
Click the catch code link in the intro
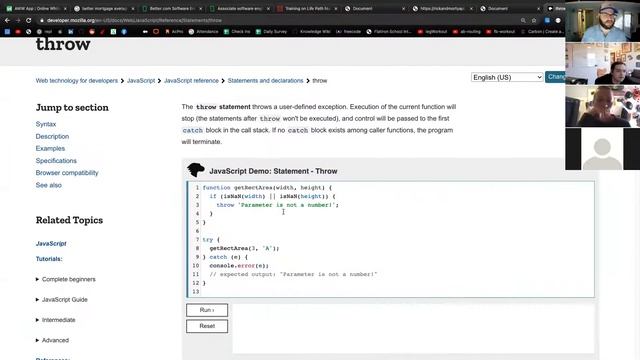click(193, 130)
